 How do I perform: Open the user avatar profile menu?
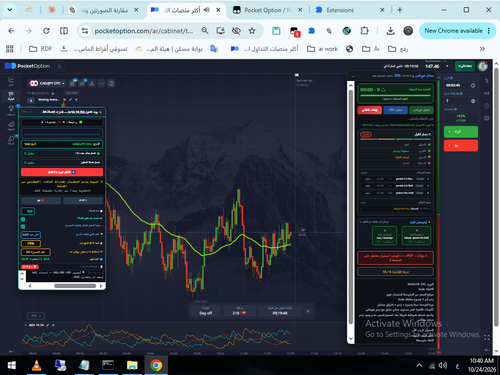[483, 66]
